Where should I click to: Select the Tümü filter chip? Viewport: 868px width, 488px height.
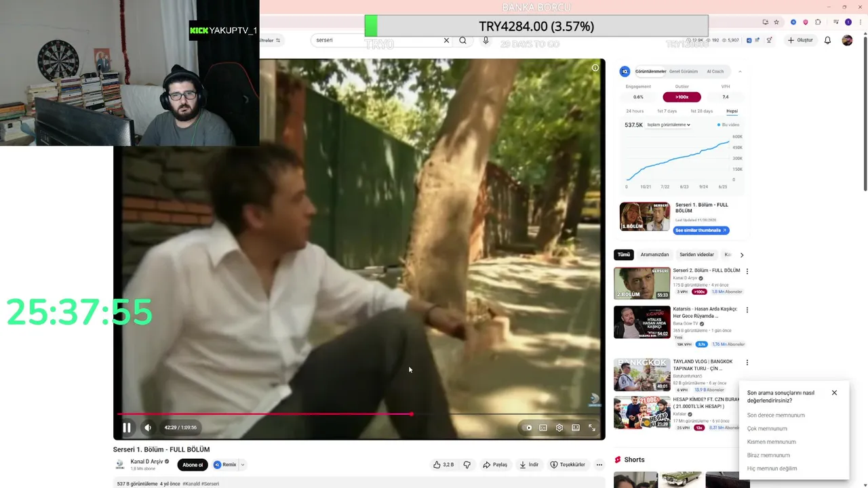pyautogui.click(x=623, y=255)
